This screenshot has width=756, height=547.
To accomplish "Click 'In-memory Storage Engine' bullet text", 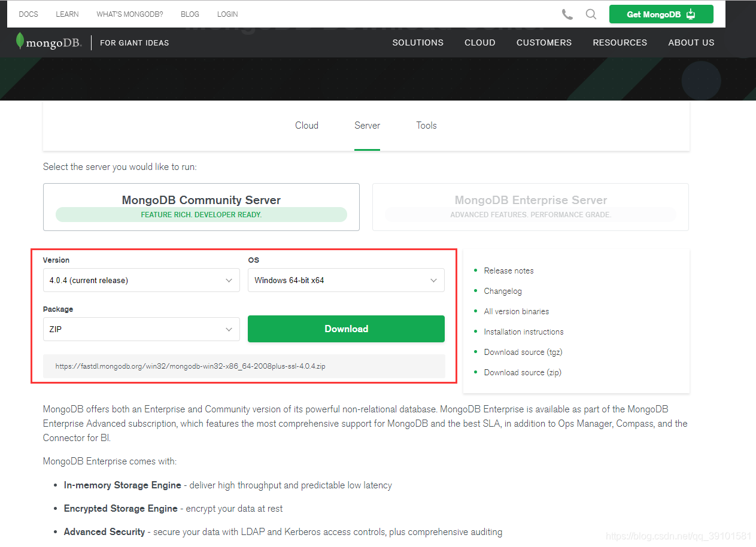I will (x=123, y=485).
